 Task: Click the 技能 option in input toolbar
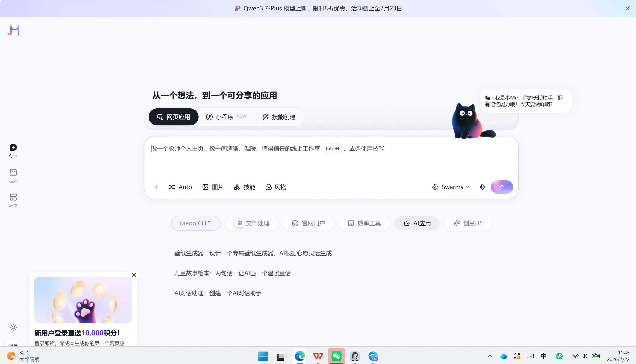tap(245, 187)
